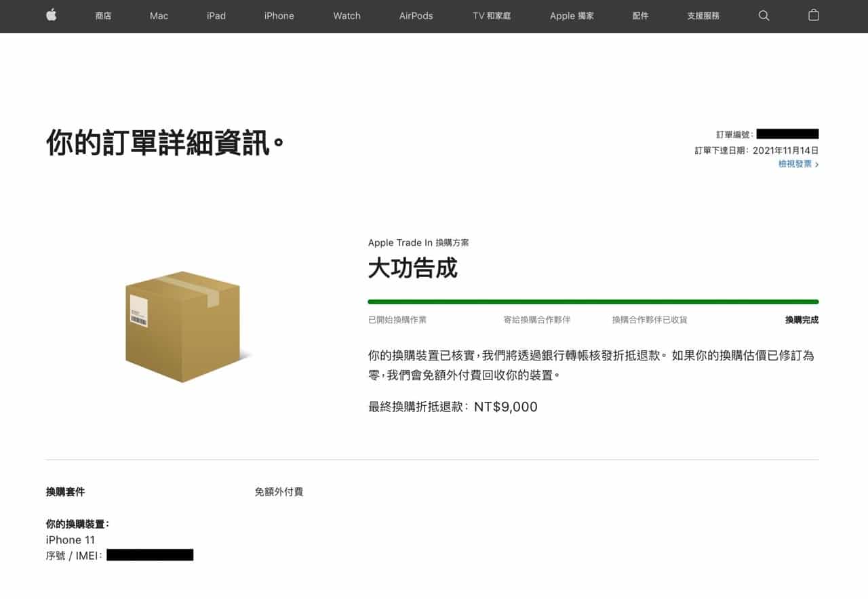Click the 你的訂單詳細資訊 page heading

(x=165, y=144)
